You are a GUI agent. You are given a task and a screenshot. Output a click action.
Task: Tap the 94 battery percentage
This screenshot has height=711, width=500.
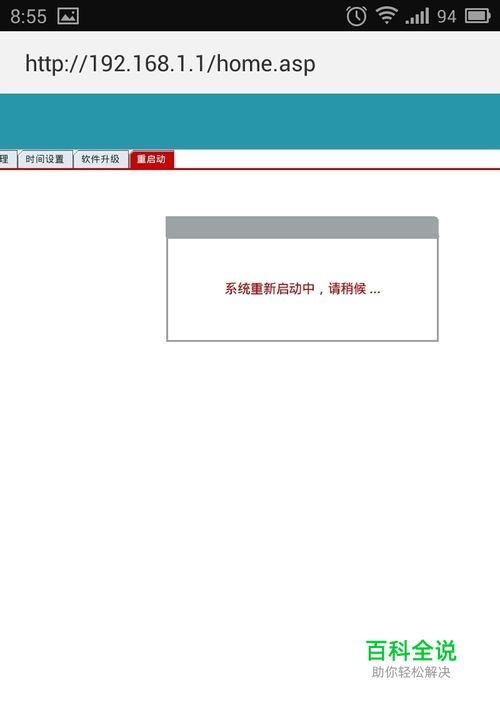(447, 17)
